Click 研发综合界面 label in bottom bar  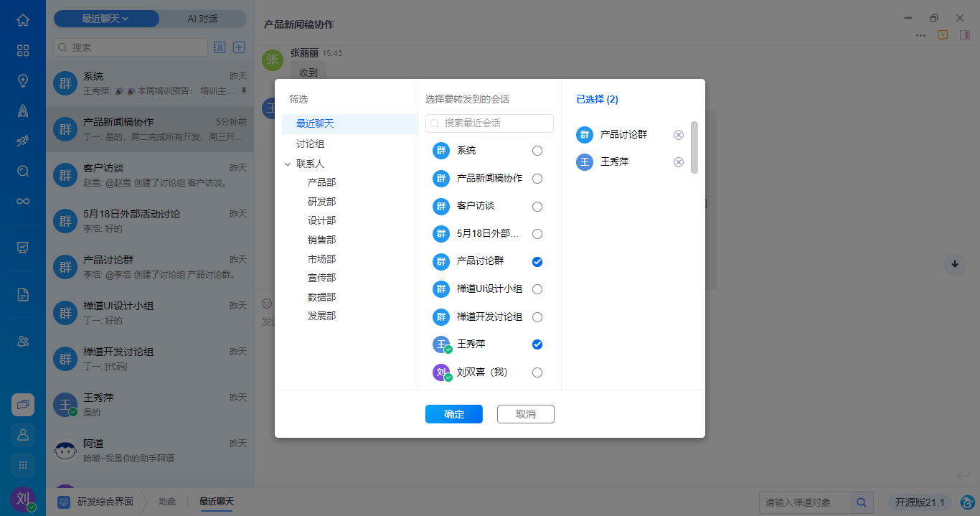click(x=105, y=502)
